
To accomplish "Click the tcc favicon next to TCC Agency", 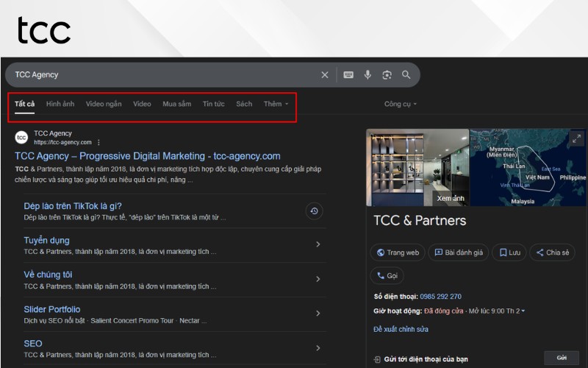I will pyautogui.click(x=21, y=138).
